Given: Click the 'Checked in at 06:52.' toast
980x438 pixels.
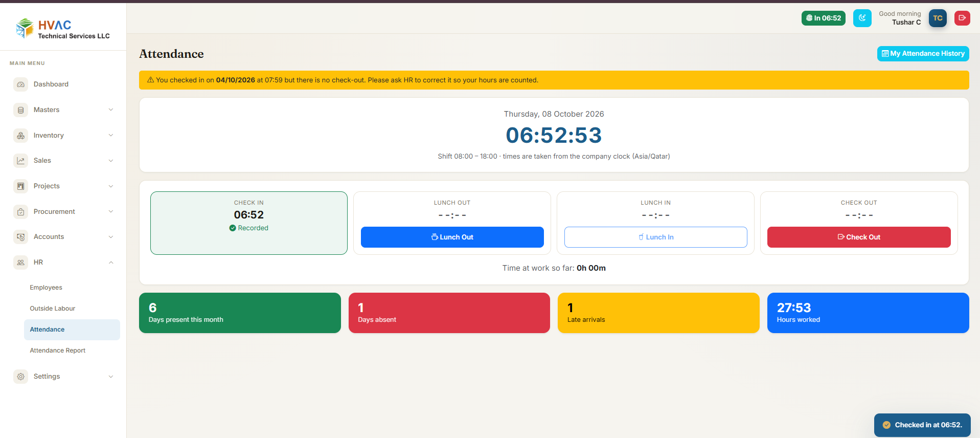Looking at the screenshot, I should [922, 425].
